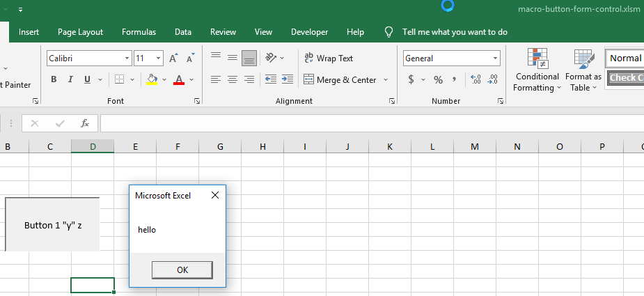Apply cell borders icon
Viewport: 644px width, 296px height.
120,79
